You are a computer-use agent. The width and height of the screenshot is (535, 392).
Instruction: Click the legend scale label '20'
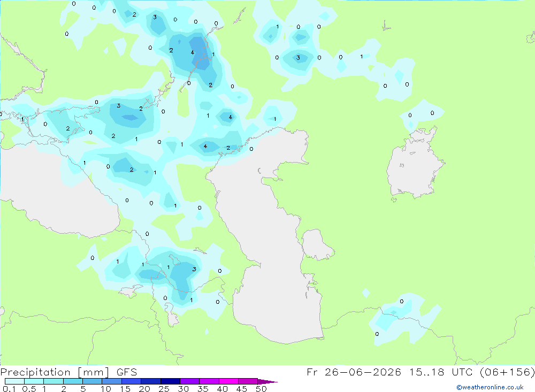coord(144,389)
